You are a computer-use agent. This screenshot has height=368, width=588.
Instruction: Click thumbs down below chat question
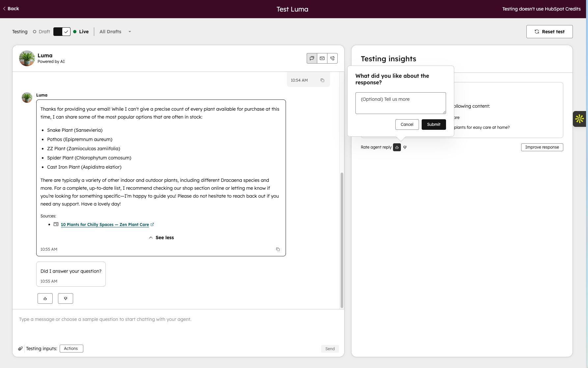click(66, 298)
